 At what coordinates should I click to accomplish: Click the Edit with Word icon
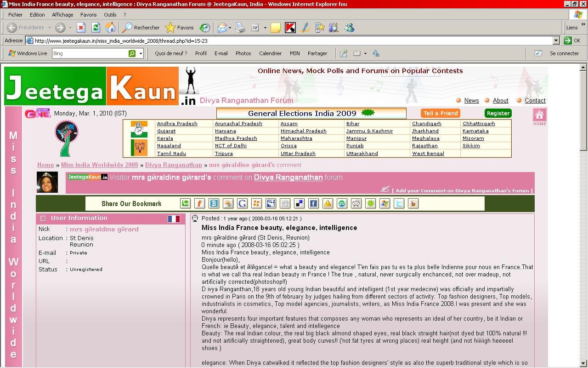(255, 28)
